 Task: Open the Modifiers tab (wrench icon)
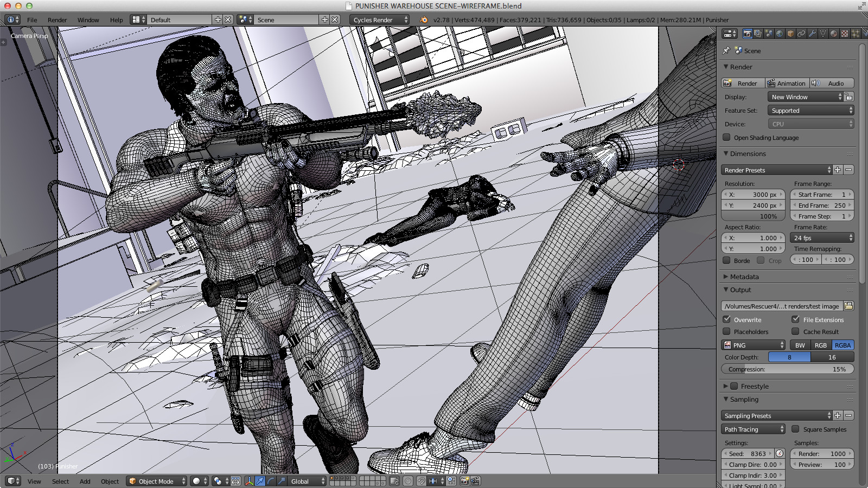click(x=812, y=34)
